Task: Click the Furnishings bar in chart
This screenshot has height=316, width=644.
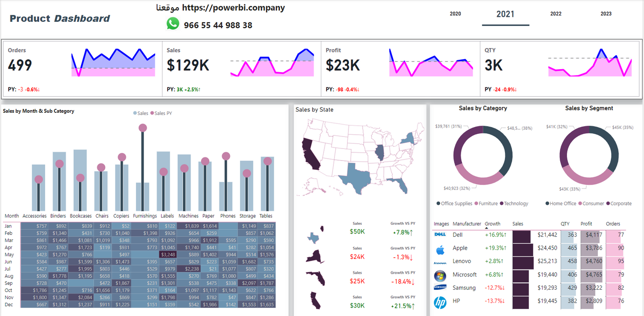Action: (143, 196)
